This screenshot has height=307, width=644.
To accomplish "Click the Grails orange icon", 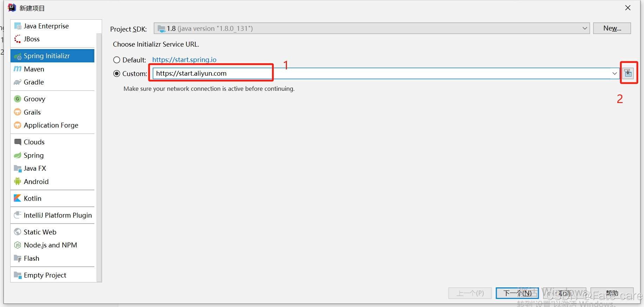I will [x=18, y=112].
